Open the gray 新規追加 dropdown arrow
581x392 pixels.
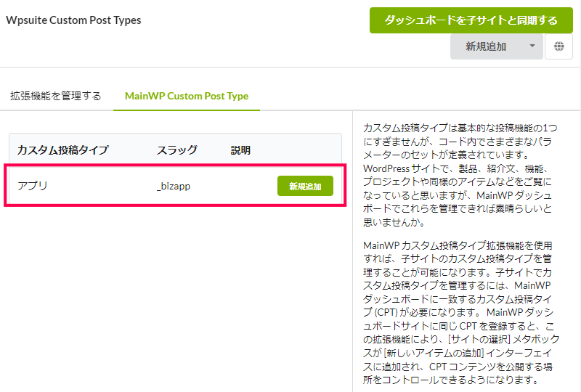(532, 46)
